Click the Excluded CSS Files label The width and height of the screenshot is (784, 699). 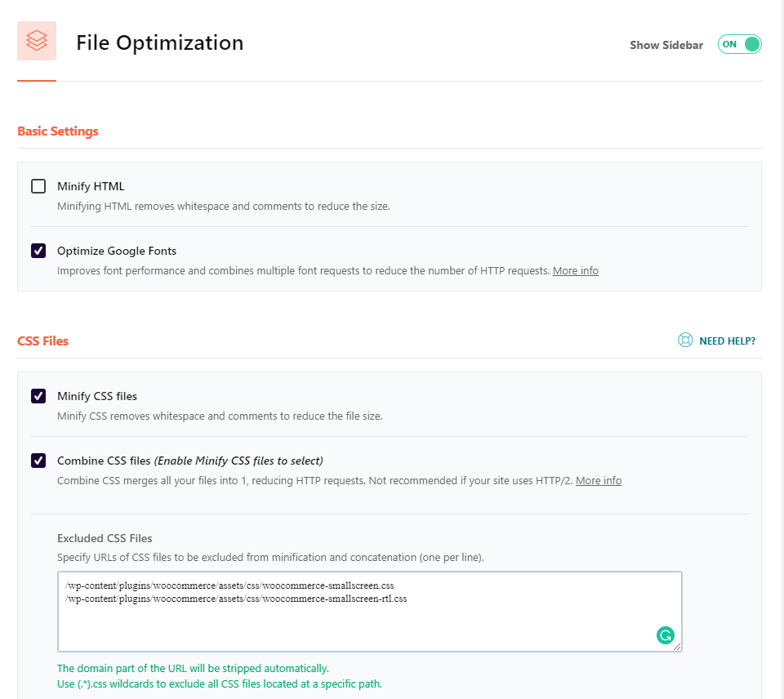pos(105,538)
